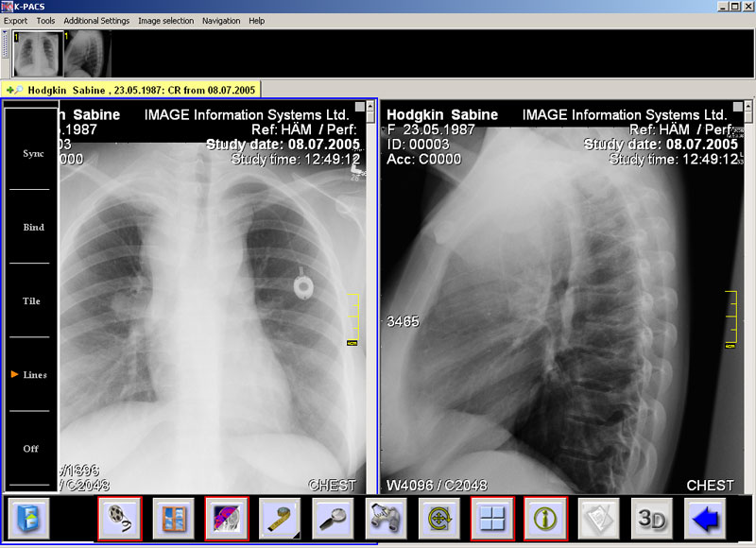Open the file cabinet archive icon
The image size is (756, 548).
[x=29, y=519]
